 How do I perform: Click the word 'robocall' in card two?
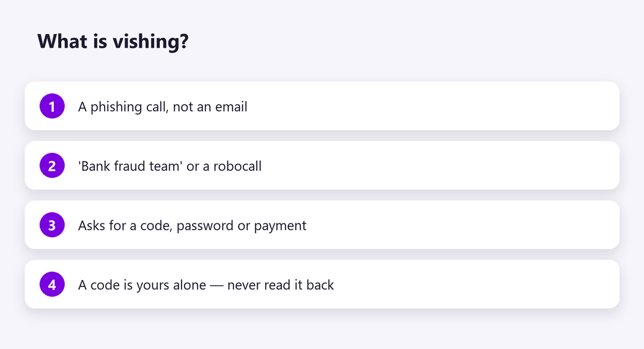point(237,166)
